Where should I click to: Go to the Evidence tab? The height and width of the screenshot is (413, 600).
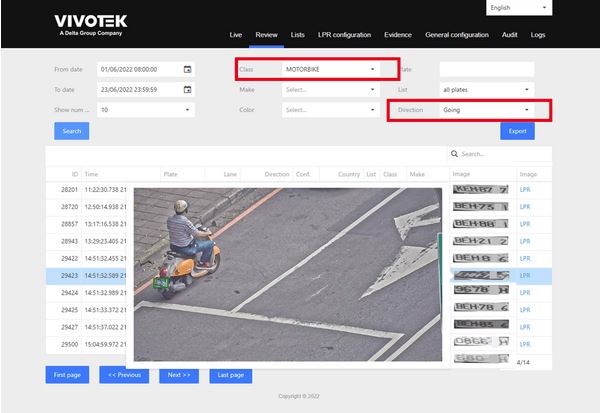click(397, 35)
